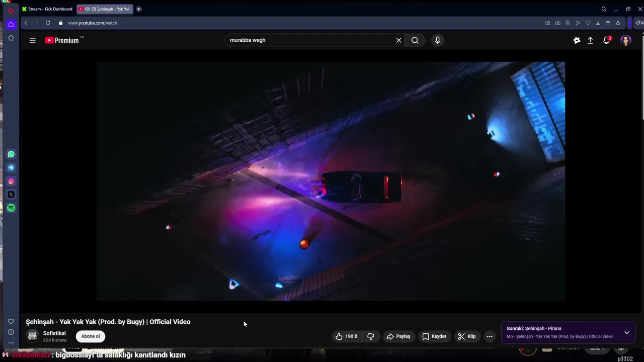The height and width of the screenshot is (362, 644).
Task: Open the YouTube hamburger guide menu
Action: [x=33, y=40]
